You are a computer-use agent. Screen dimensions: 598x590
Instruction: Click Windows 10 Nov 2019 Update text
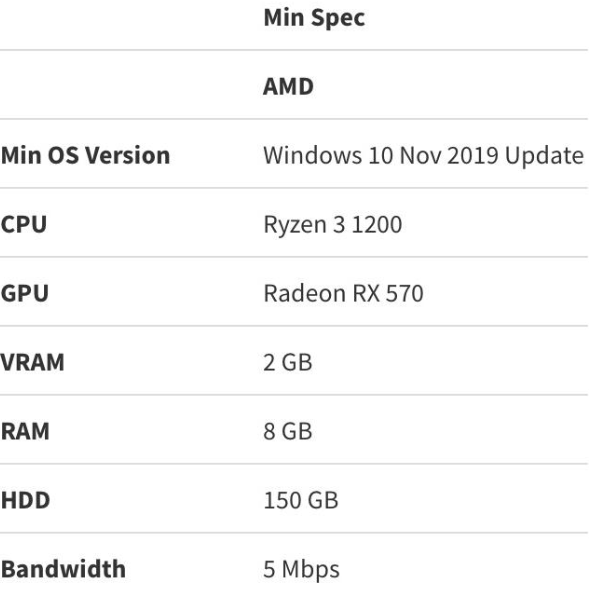[423, 156]
